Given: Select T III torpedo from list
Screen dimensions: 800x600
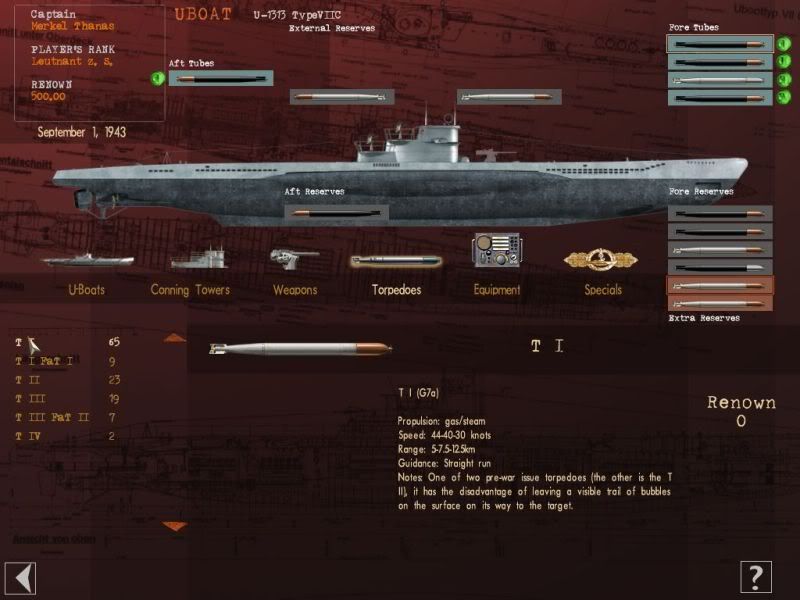Looking at the screenshot, I should (x=31, y=398).
